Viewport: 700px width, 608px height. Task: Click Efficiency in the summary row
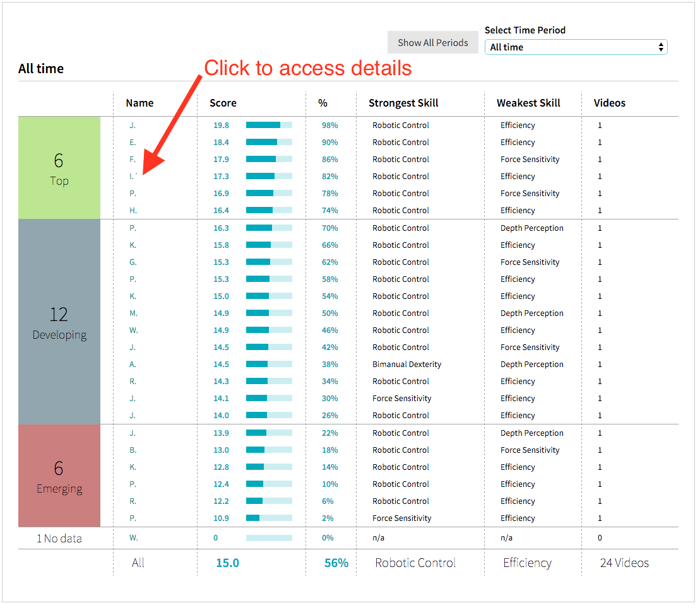pos(527,563)
